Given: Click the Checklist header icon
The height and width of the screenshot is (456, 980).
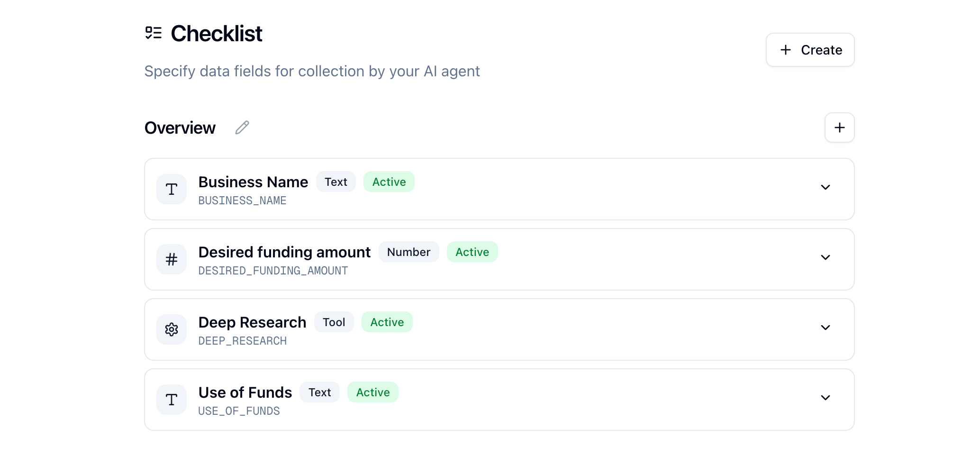Looking at the screenshot, I should (154, 33).
